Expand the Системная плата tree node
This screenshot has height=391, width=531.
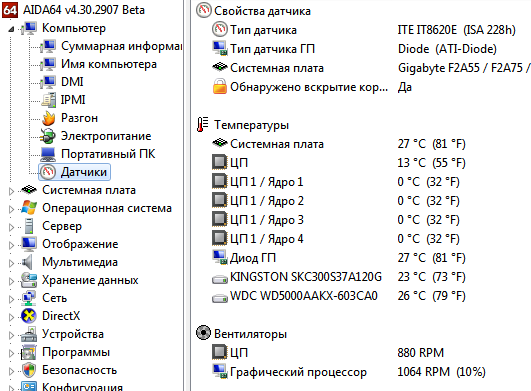pyautogui.click(x=11, y=191)
